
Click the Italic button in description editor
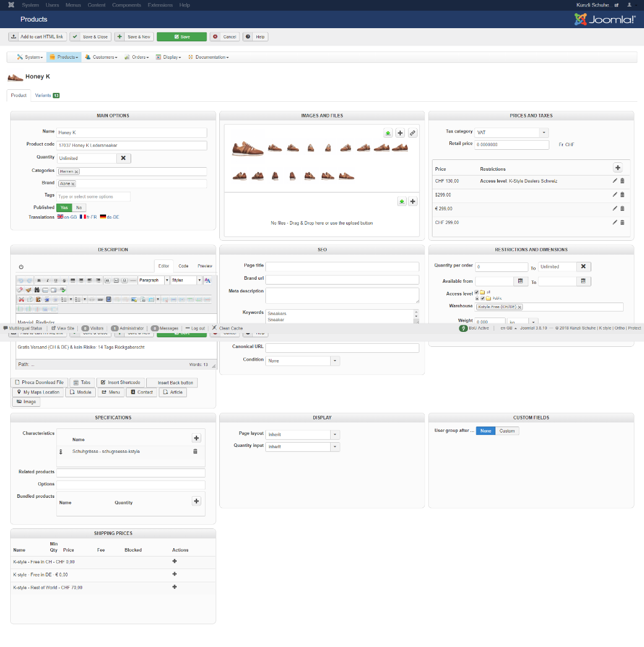(x=47, y=280)
